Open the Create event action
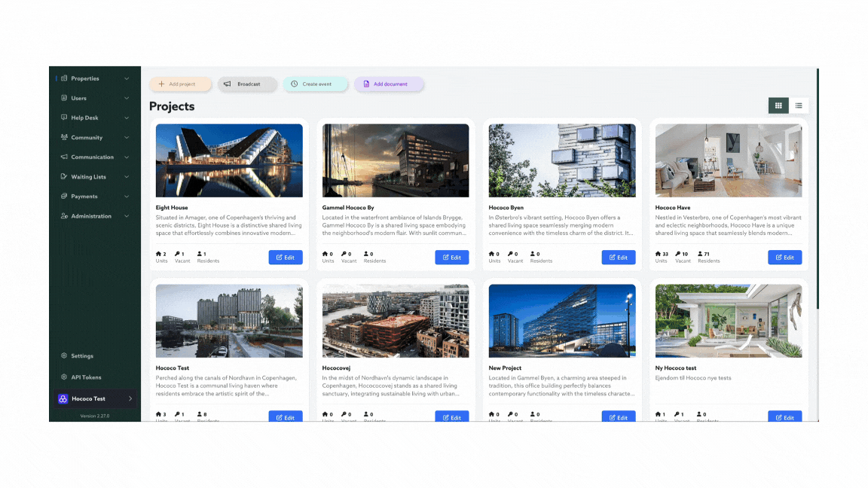Image resolution: width=868 pixels, height=488 pixels. coord(316,84)
